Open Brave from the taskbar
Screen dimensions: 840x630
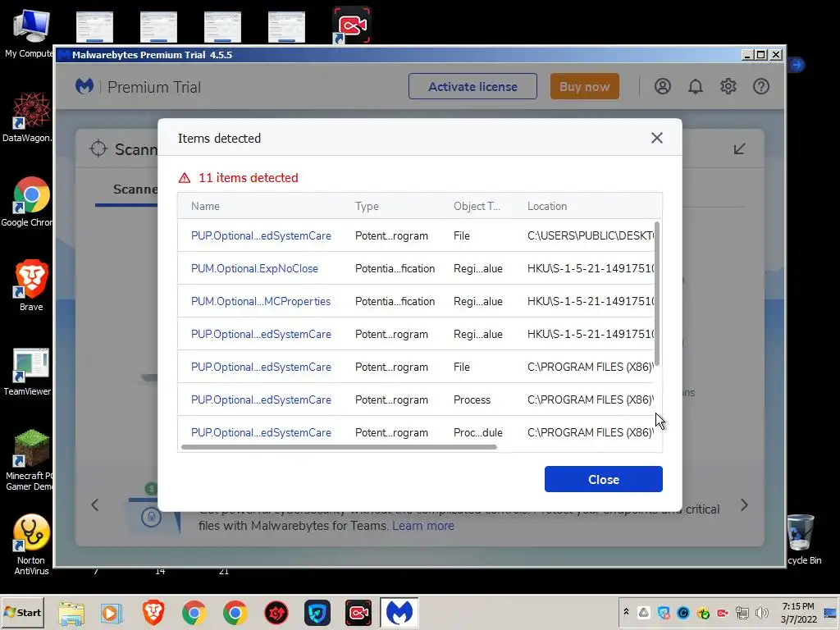[x=153, y=613]
